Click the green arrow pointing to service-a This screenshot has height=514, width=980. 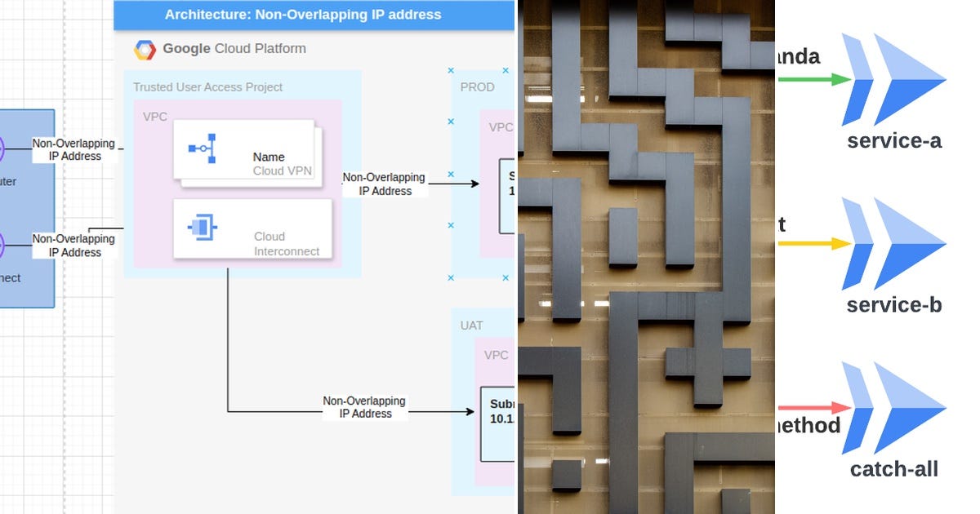tap(817, 79)
